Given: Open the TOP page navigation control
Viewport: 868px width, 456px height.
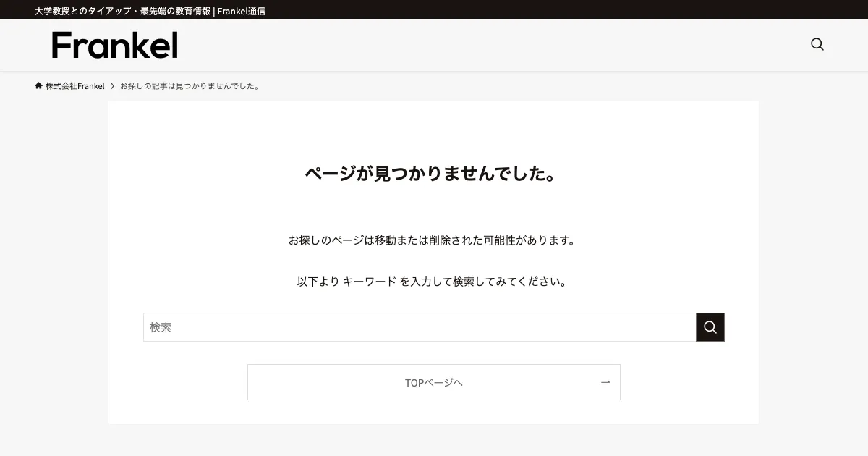Looking at the screenshot, I should pos(434,381).
